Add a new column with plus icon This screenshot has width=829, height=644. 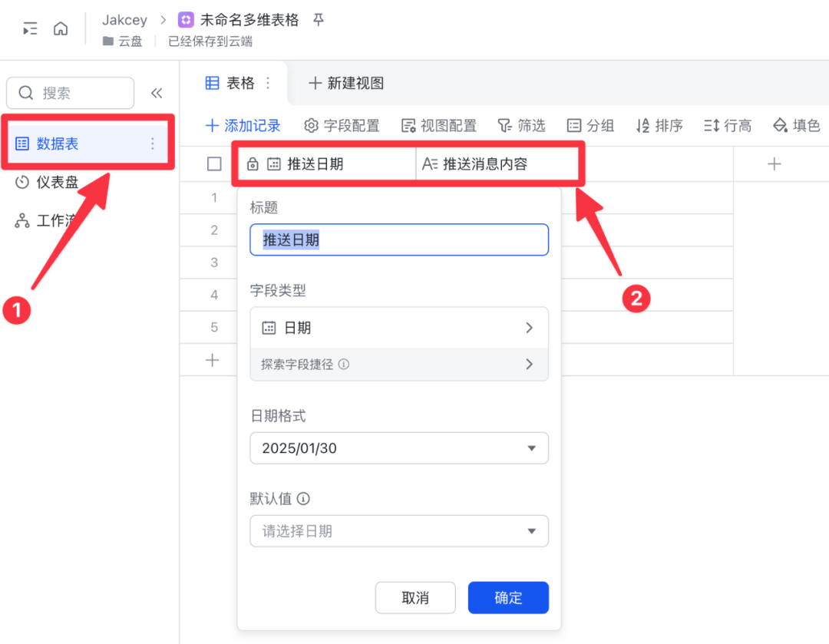[774, 164]
